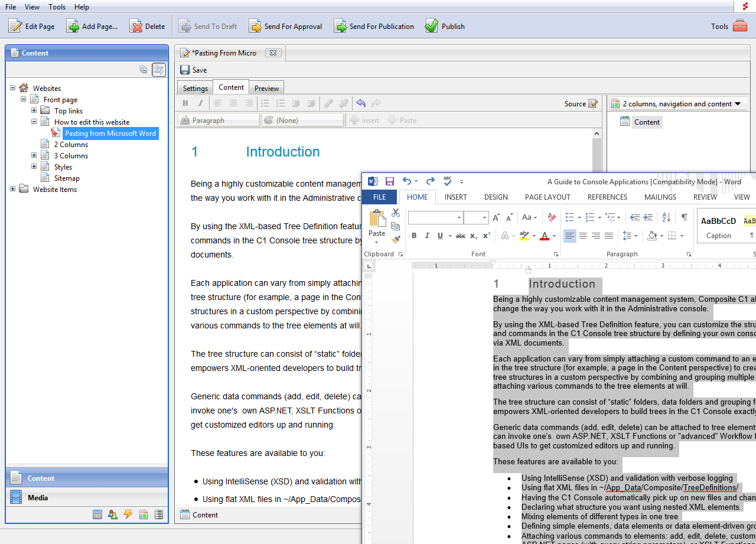Select the 'Pasting from Microsoft Word' tree item
This screenshot has height=544, width=756.
[x=110, y=133]
